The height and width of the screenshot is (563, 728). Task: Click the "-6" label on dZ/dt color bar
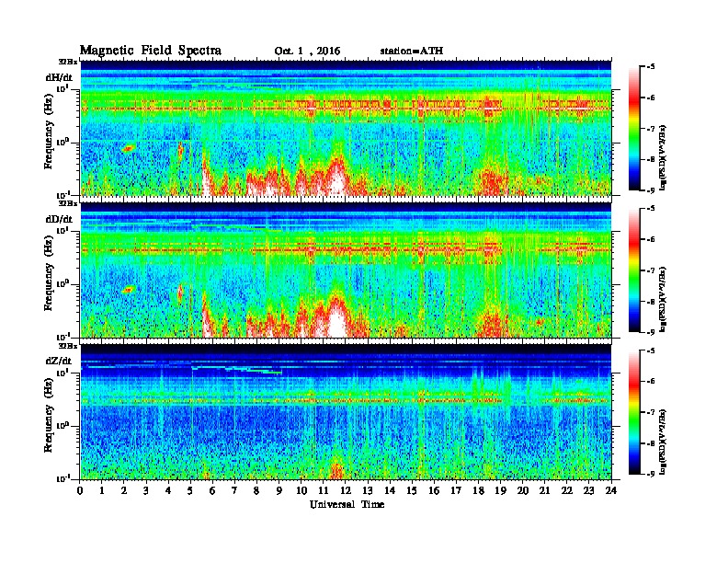651,382
